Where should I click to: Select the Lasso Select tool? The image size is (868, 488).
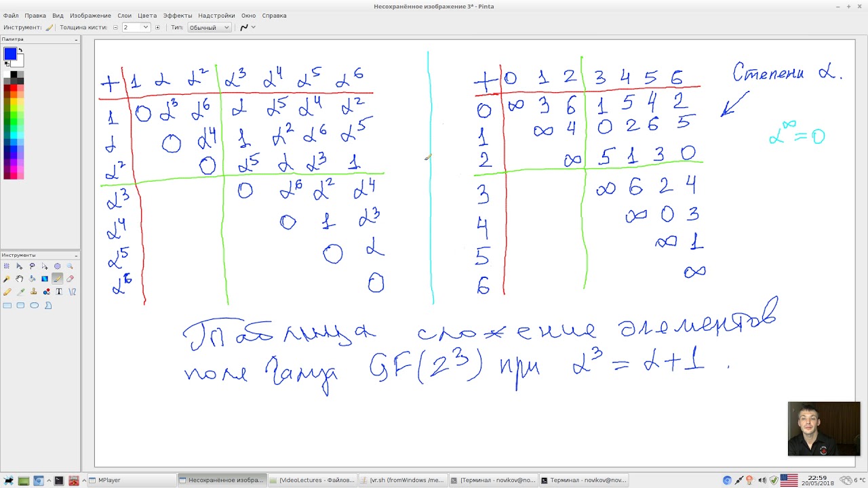32,266
